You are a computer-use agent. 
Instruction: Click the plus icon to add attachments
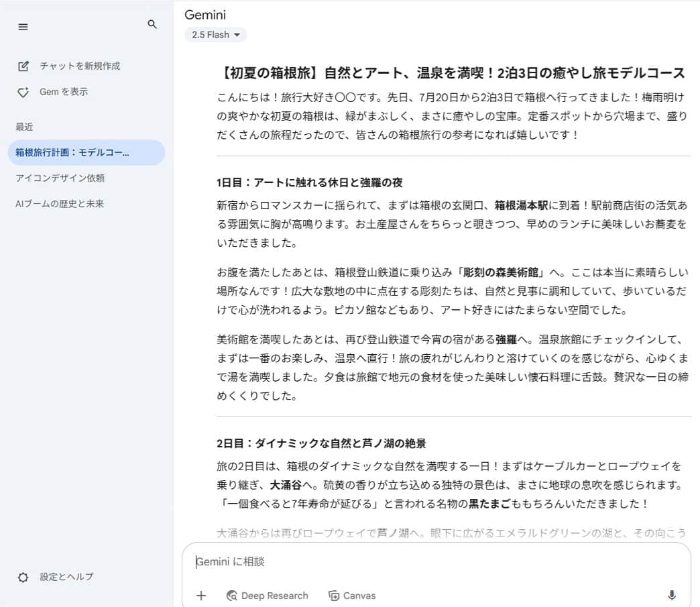200,596
